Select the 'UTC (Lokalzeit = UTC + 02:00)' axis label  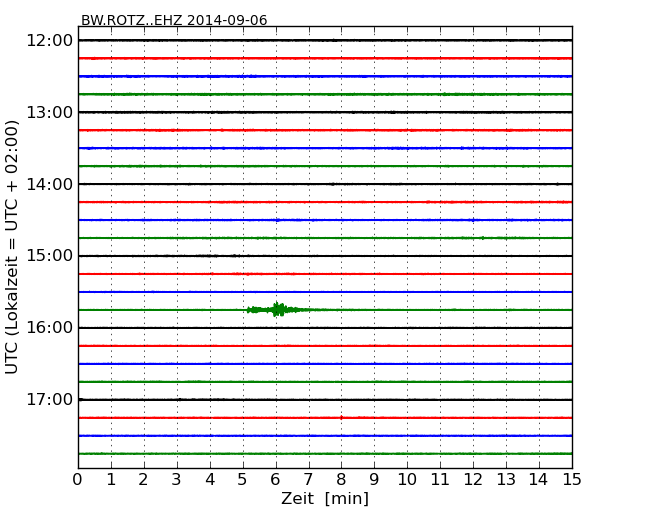pos(12,247)
